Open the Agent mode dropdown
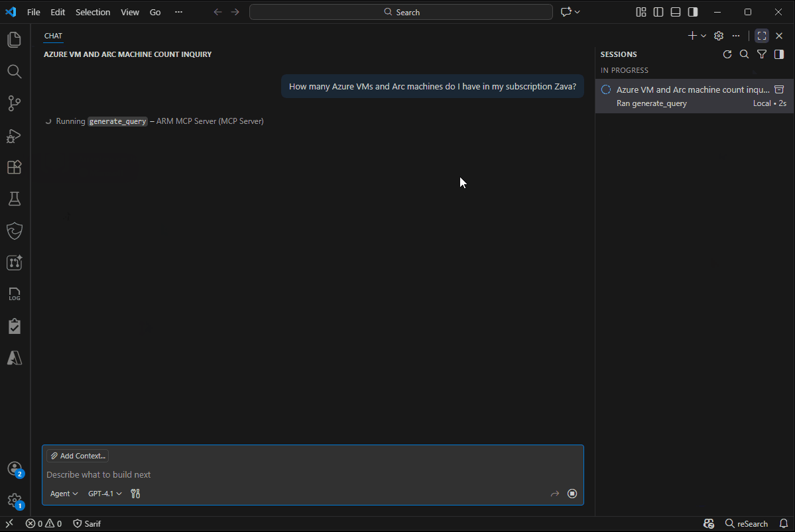Image resolution: width=795 pixels, height=532 pixels. coord(64,494)
